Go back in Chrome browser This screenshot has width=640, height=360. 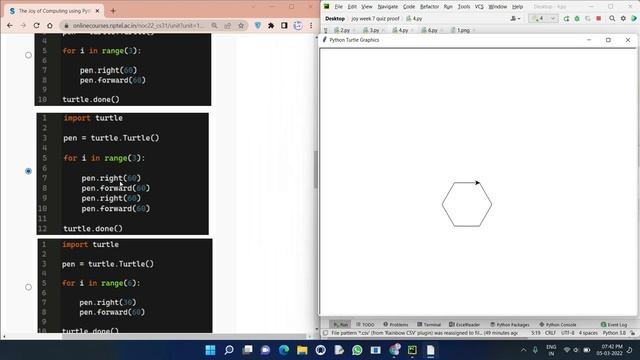[10, 25]
